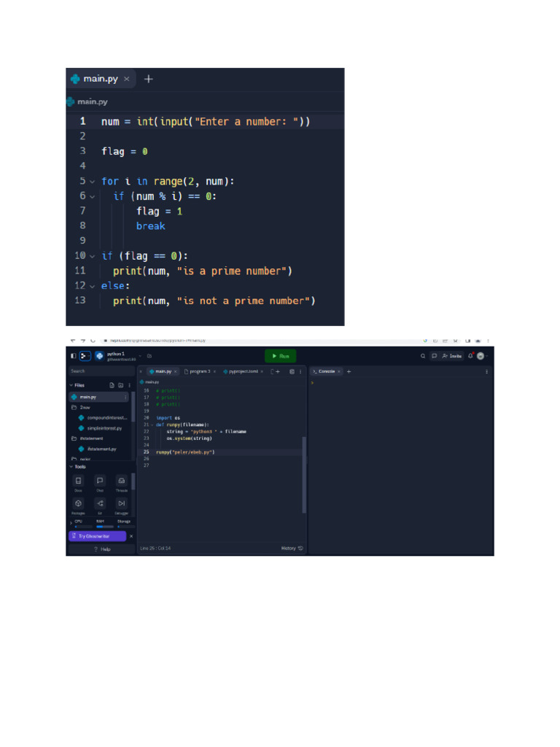The width and height of the screenshot is (560, 747).
Task: Click the plus new tab icon in top image
Action: pyautogui.click(x=149, y=79)
